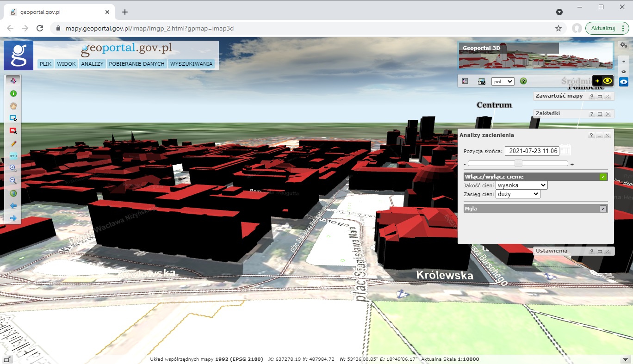Open help for Analizy zacienienia panel
Viewport: 633px width, 364px height.
coord(591,136)
